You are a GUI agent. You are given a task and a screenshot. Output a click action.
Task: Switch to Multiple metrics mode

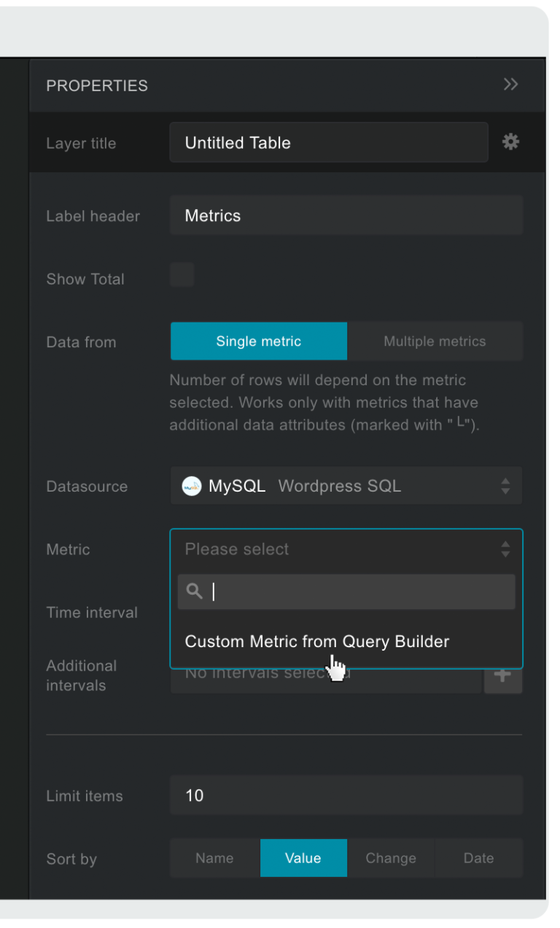click(x=435, y=341)
